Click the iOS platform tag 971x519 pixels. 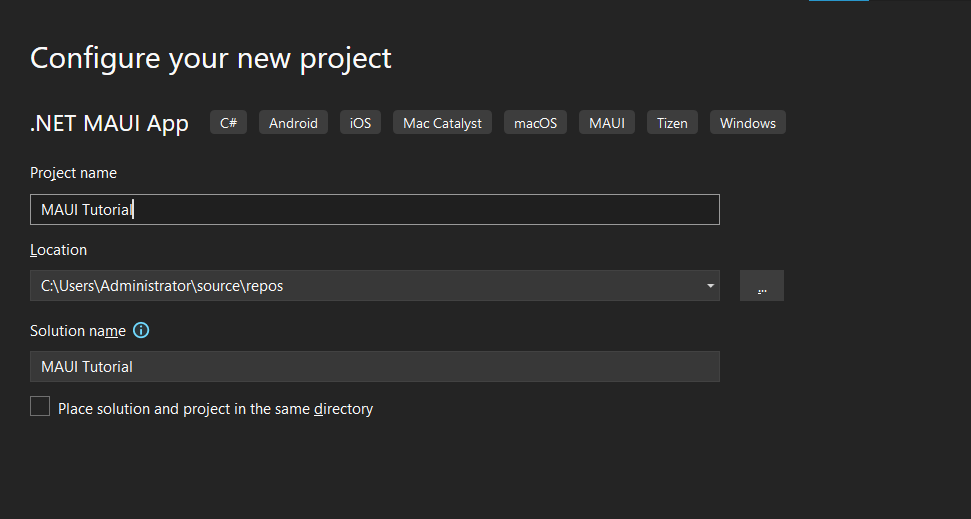pyautogui.click(x=360, y=123)
